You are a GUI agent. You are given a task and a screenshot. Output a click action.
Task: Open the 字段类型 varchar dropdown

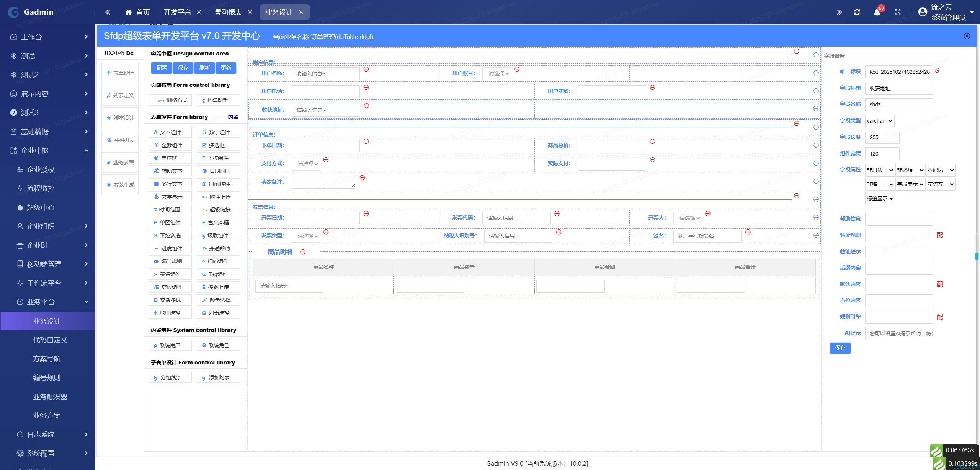tap(880, 121)
